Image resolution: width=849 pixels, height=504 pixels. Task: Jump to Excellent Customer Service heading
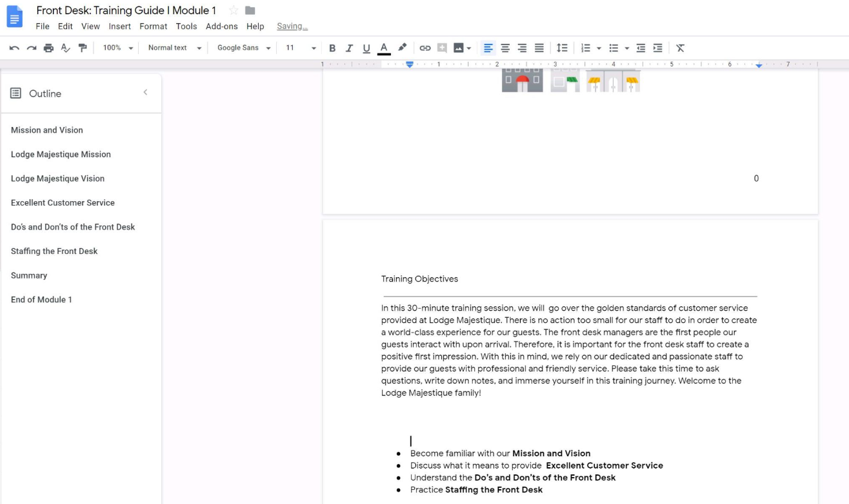click(x=63, y=202)
